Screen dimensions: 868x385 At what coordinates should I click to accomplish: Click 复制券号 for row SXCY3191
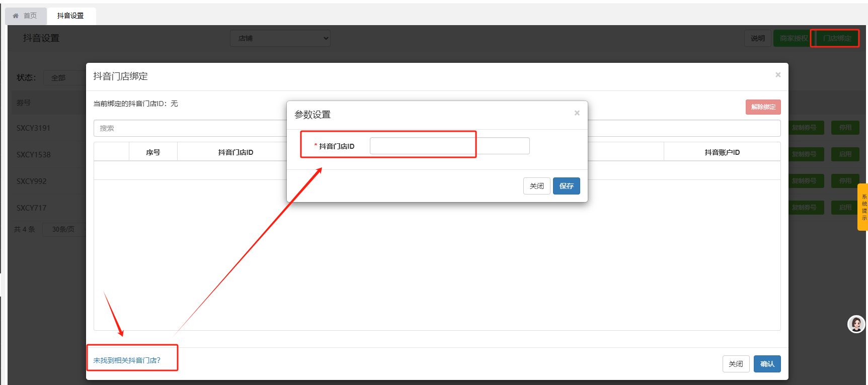[x=806, y=128]
